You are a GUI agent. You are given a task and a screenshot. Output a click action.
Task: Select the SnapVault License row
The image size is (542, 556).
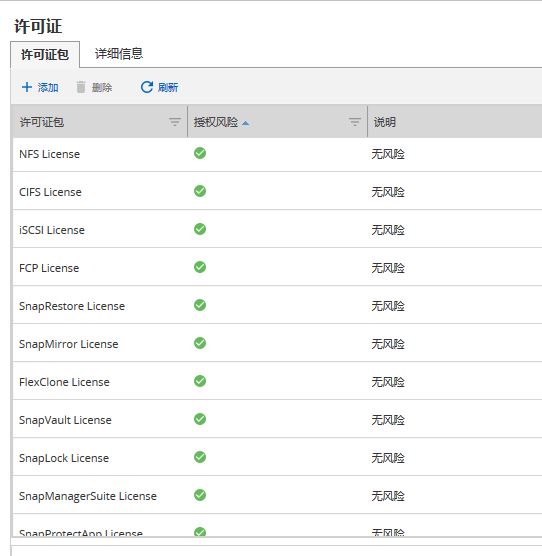click(x=277, y=419)
